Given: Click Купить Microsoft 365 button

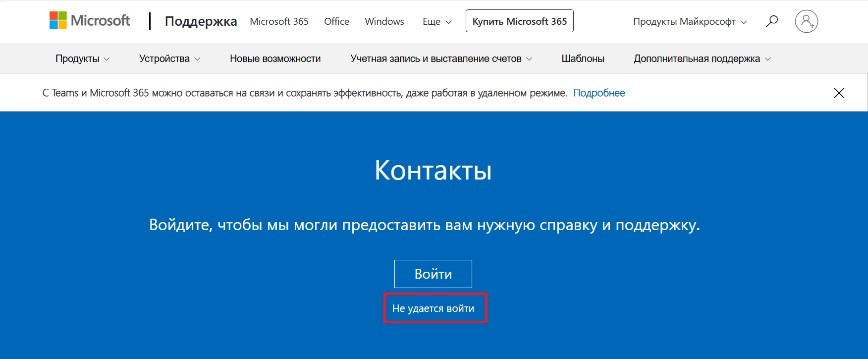Looking at the screenshot, I should click(x=519, y=21).
